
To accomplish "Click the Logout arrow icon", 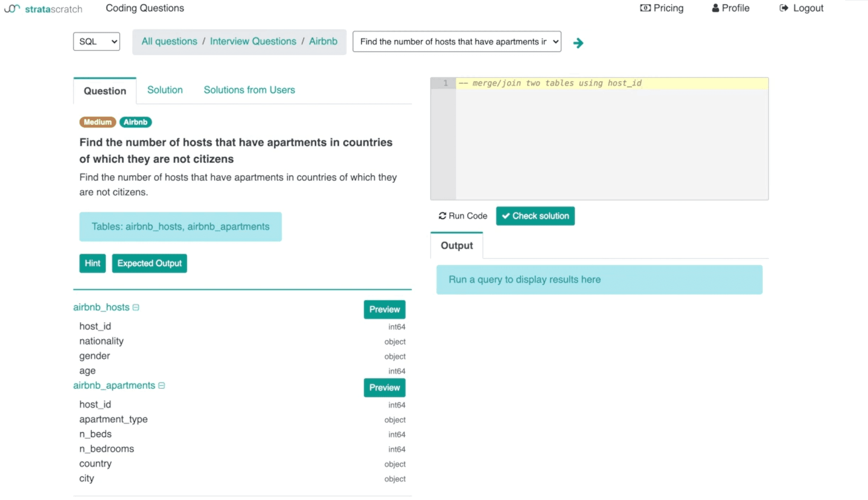I will 784,8.
